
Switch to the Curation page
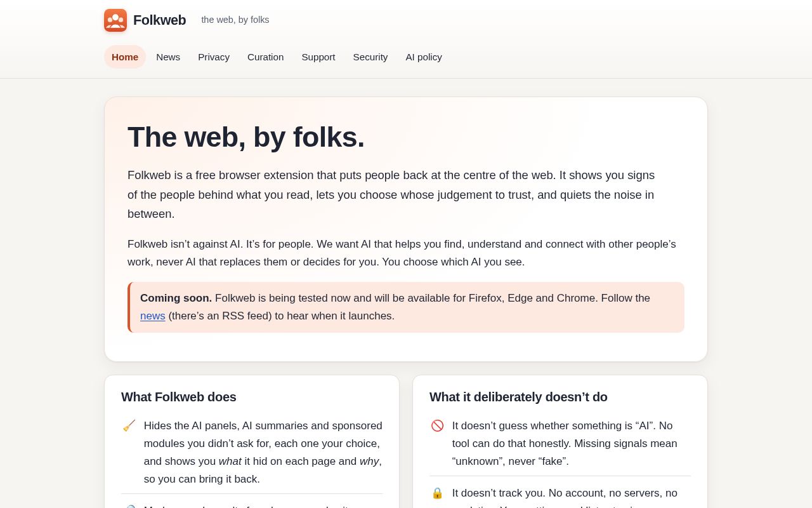point(265,57)
